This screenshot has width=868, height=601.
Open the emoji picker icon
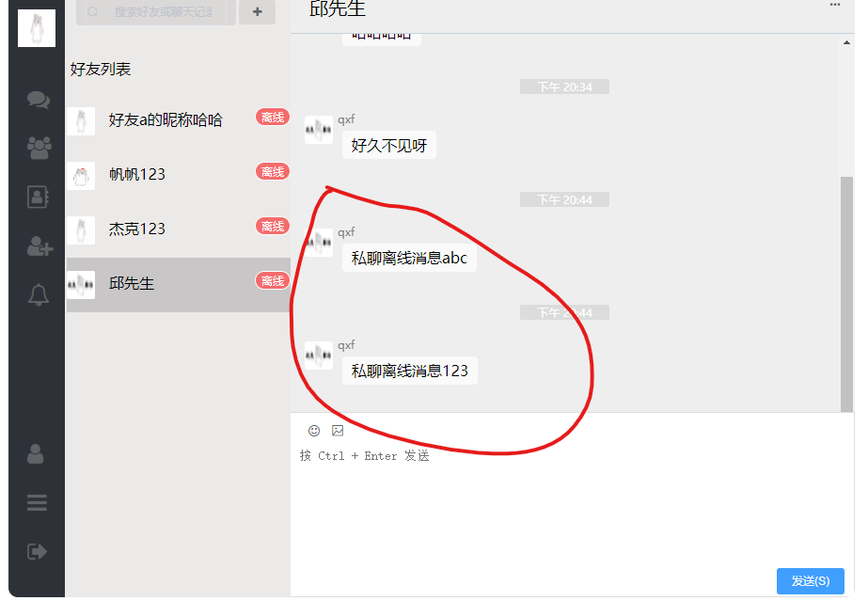pyautogui.click(x=314, y=431)
